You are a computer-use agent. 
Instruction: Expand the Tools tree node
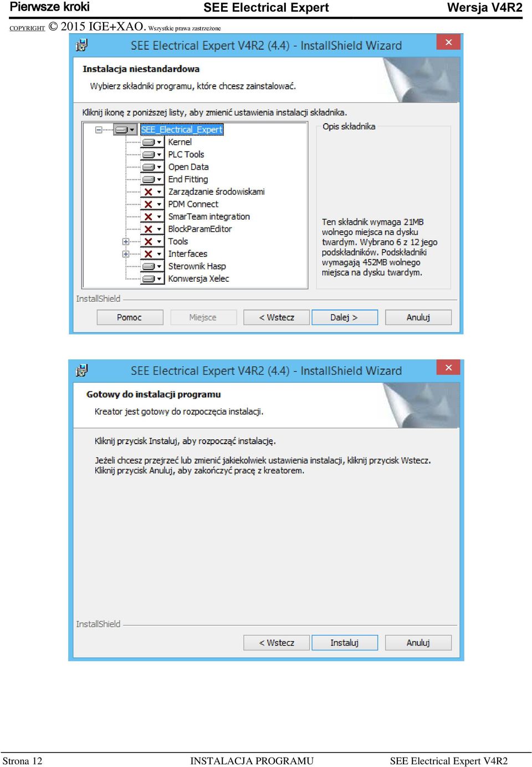[126, 242]
